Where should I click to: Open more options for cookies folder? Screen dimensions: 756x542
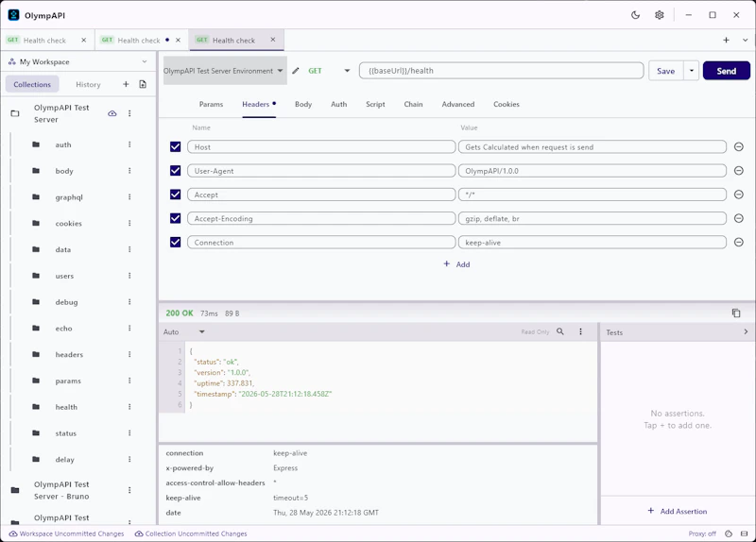tap(129, 223)
